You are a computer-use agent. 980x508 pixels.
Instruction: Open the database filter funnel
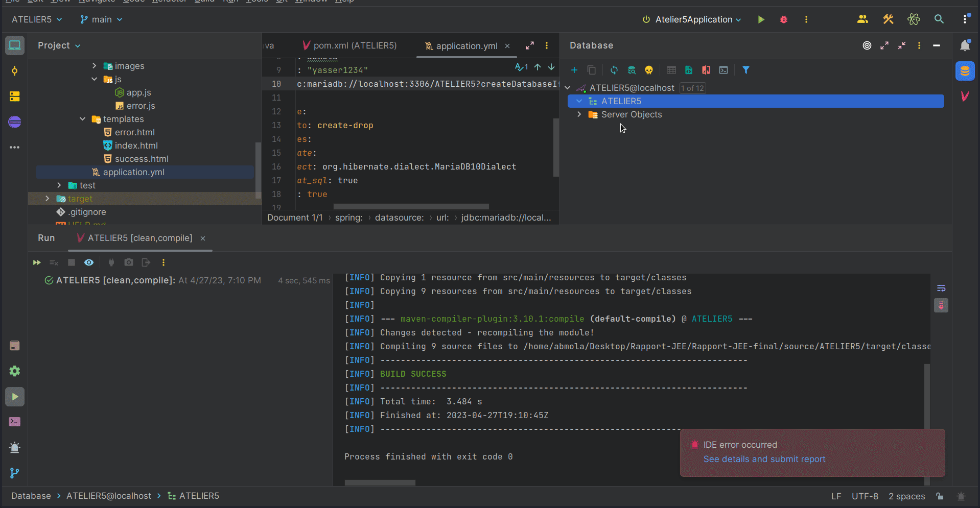(x=745, y=70)
